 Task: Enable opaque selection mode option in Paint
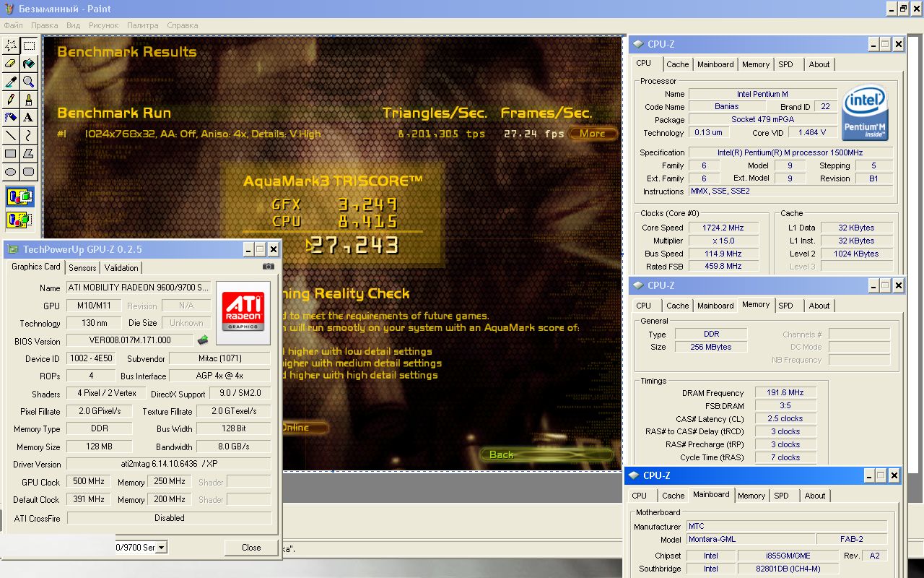(19, 197)
